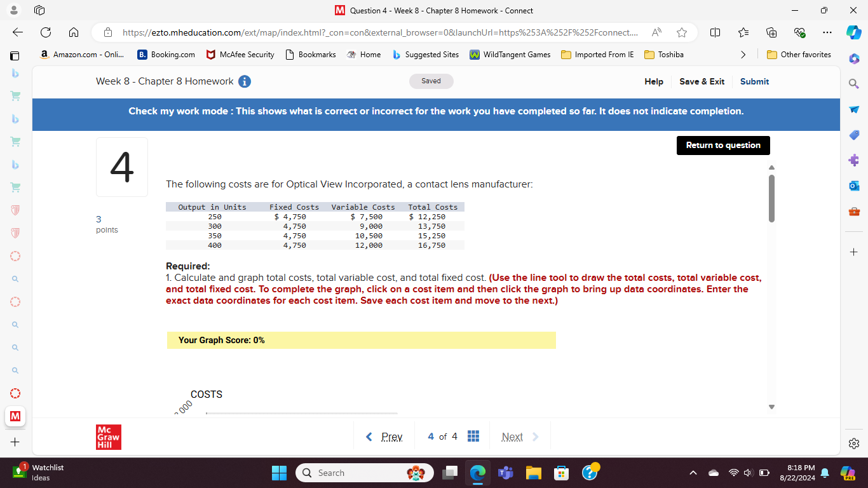Open the Amazon.com favorite
Viewport: 868px width, 488px height.
(83, 55)
